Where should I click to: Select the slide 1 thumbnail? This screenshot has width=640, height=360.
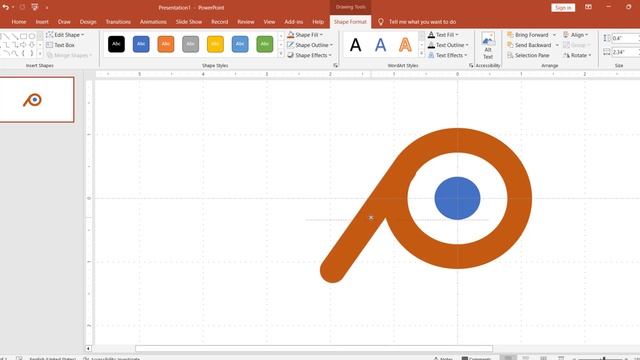[x=37, y=100]
